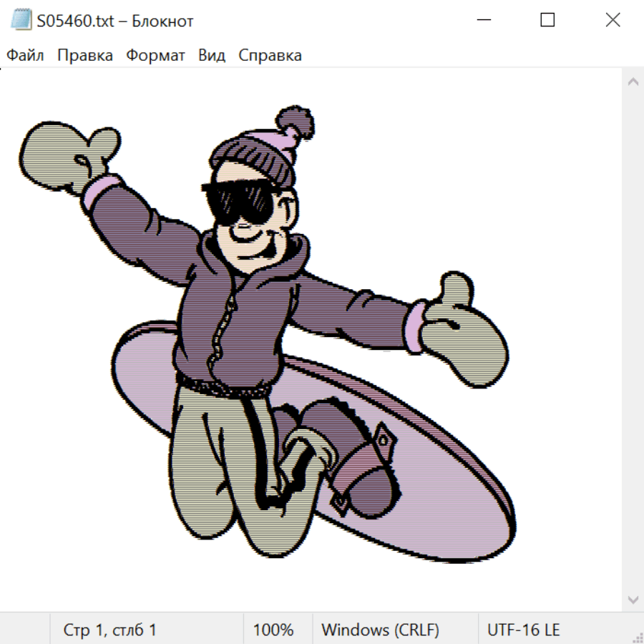Place cursor on the hat's pom-pom
This screenshot has height=644, width=644.
tap(294, 124)
